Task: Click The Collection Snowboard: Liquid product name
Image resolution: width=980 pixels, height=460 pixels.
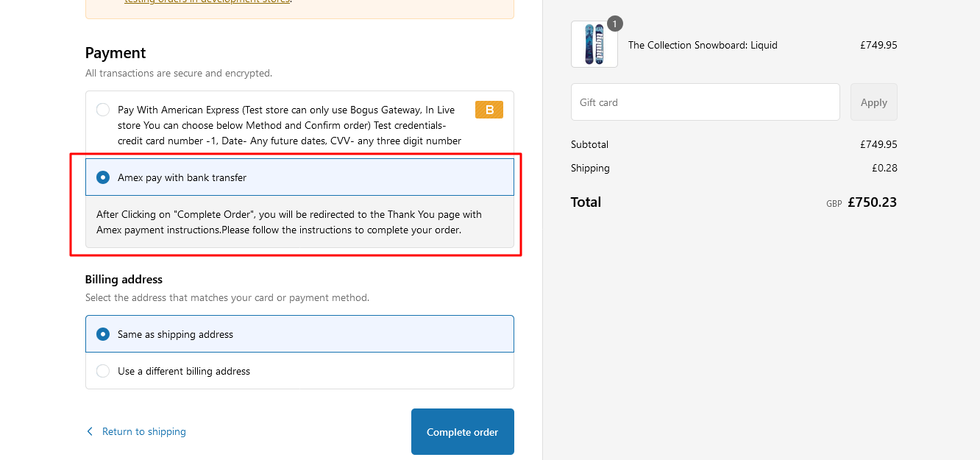Action: pos(703,45)
